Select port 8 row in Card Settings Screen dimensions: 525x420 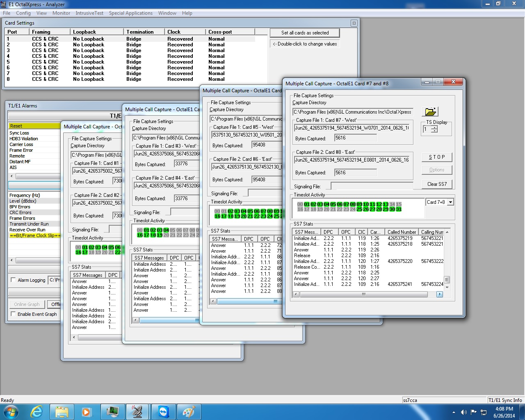tap(130, 79)
